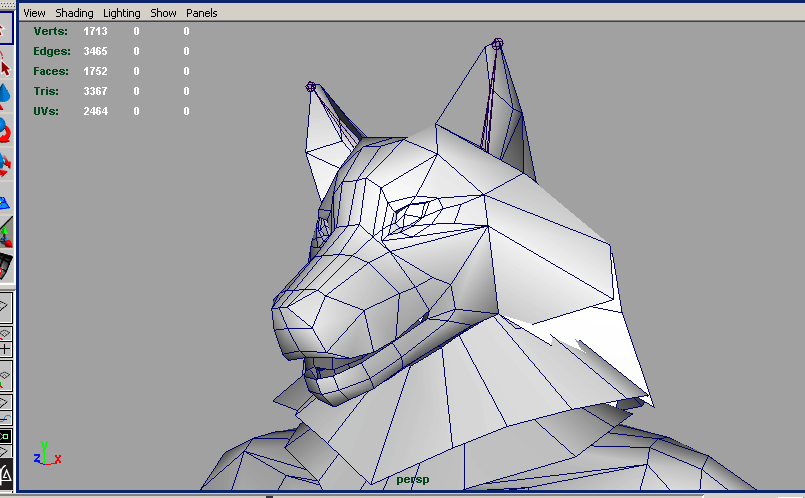The height and width of the screenshot is (498, 805).
Task: Choose the Scale tool icon
Action: pyautogui.click(x=5, y=163)
